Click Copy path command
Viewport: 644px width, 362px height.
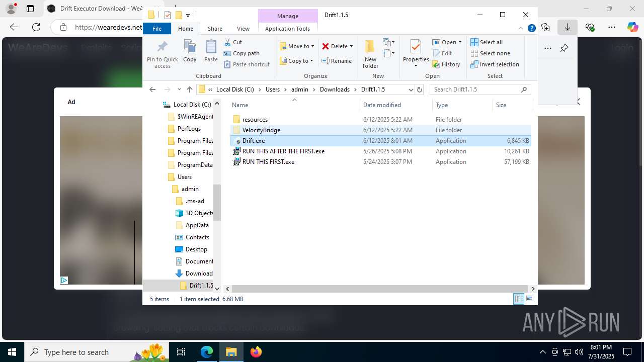(x=242, y=53)
